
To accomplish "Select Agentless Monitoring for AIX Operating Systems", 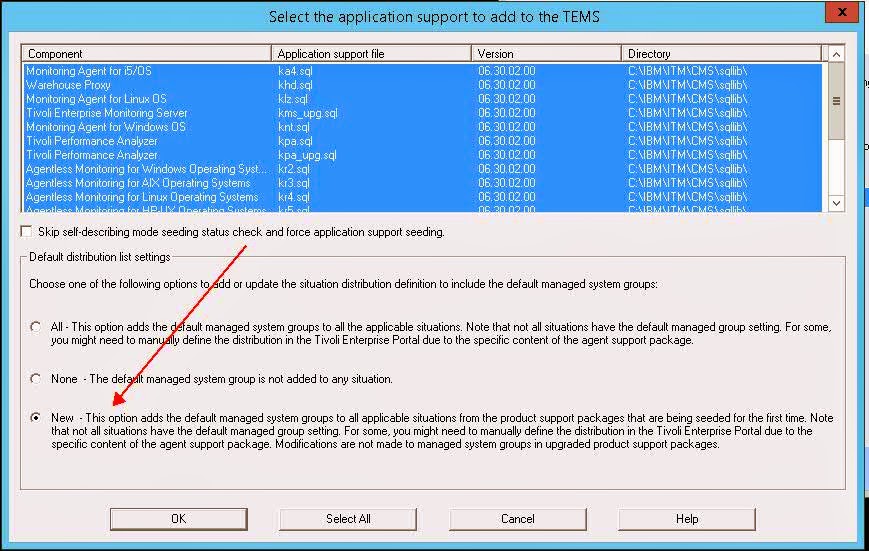I will click(x=422, y=183).
